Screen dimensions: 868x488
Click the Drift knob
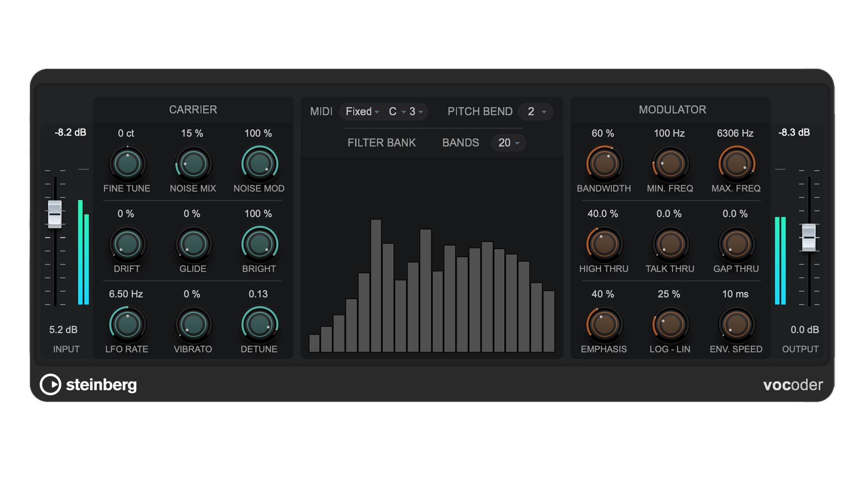[x=127, y=244]
